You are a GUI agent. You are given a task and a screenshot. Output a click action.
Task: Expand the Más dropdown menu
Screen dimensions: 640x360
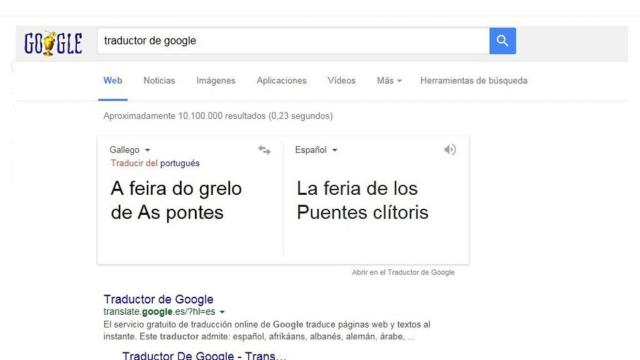[x=389, y=81]
